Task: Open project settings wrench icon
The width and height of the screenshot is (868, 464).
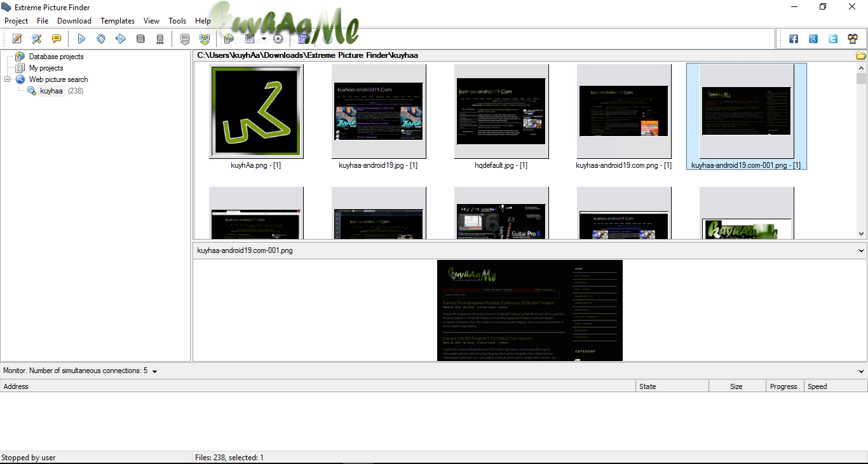Action: tap(36, 39)
